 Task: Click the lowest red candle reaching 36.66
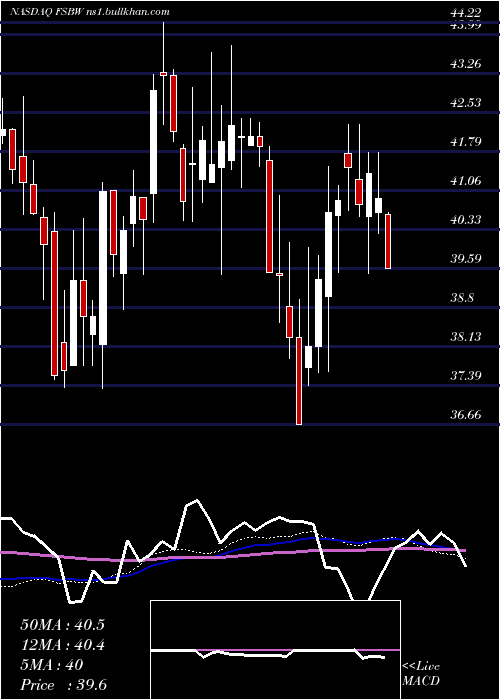pos(299,380)
